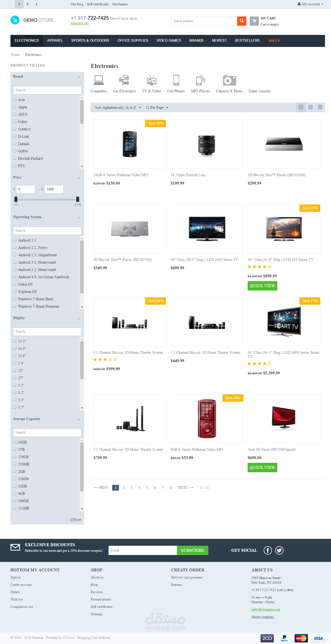
Task: Collapse the Brand filter section
Action: (79, 77)
